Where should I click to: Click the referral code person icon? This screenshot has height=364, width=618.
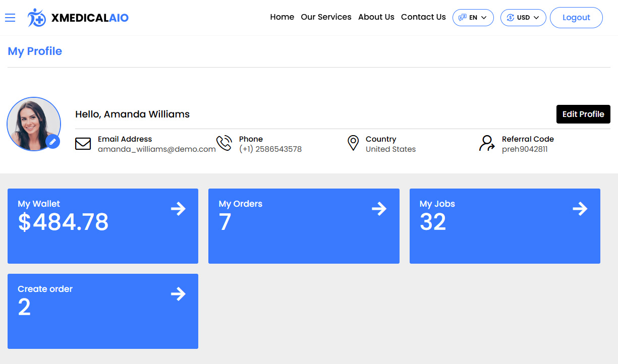pos(487,144)
